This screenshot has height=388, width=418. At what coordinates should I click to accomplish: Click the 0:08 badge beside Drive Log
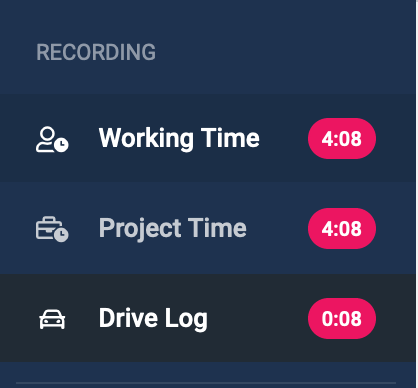342,318
